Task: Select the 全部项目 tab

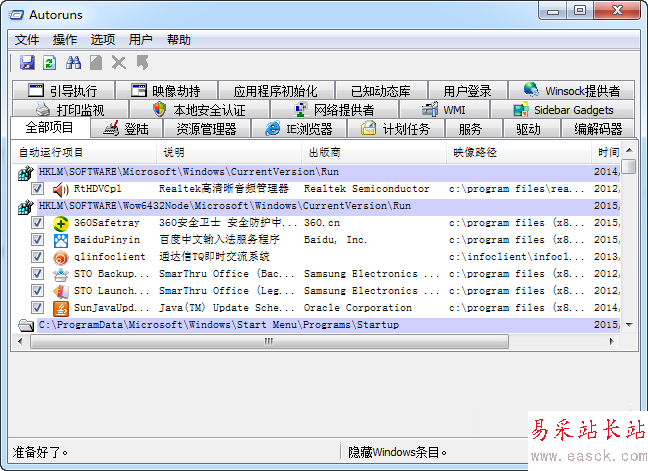Action: [x=50, y=127]
